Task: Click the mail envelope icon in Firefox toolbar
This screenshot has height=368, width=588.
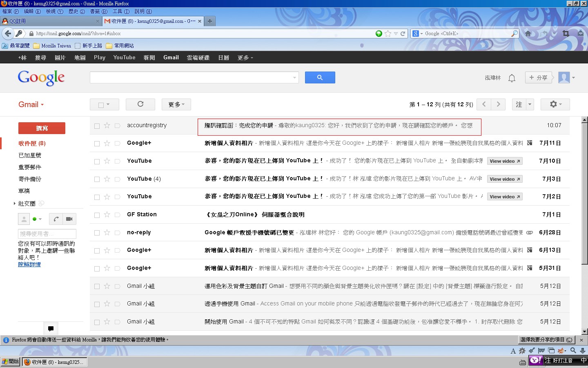Action: [x=581, y=34]
